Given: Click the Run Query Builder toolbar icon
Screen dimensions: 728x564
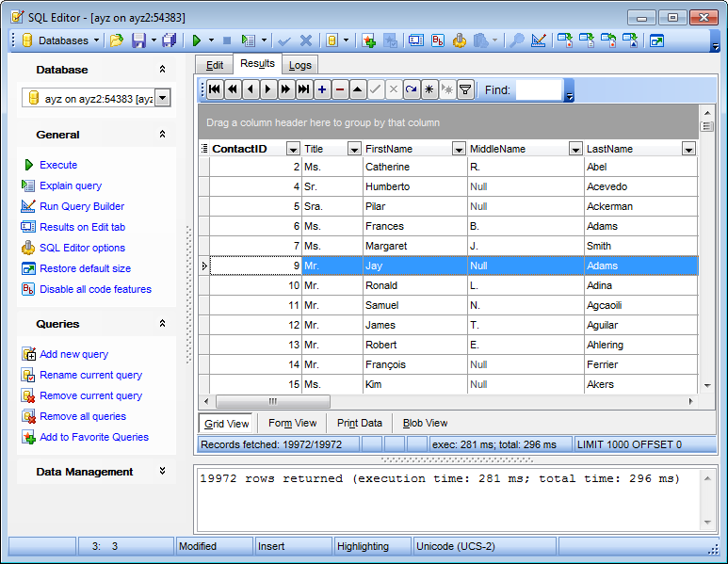Looking at the screenshot, I should coord(539,40).
